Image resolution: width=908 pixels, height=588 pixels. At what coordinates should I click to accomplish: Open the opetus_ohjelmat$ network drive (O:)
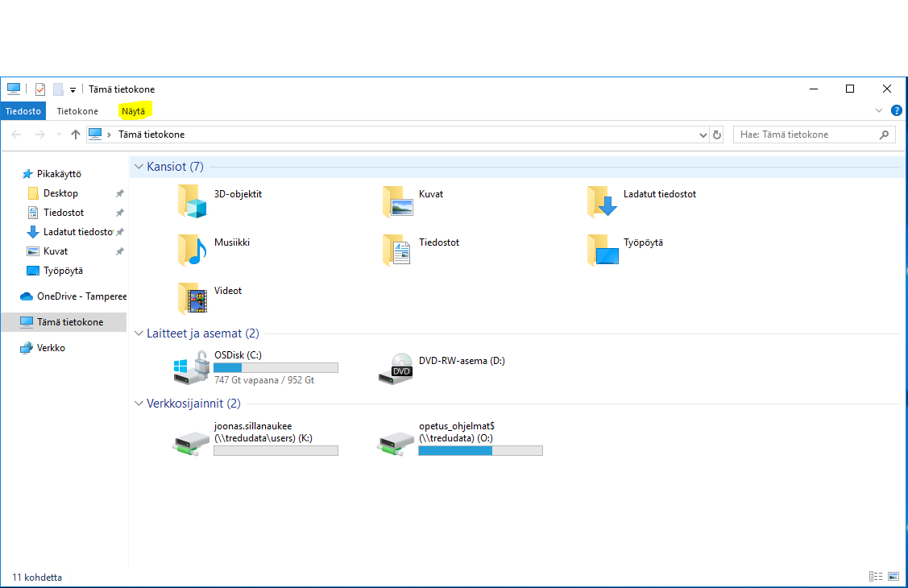pyautogui.click(x=396, y=440)
